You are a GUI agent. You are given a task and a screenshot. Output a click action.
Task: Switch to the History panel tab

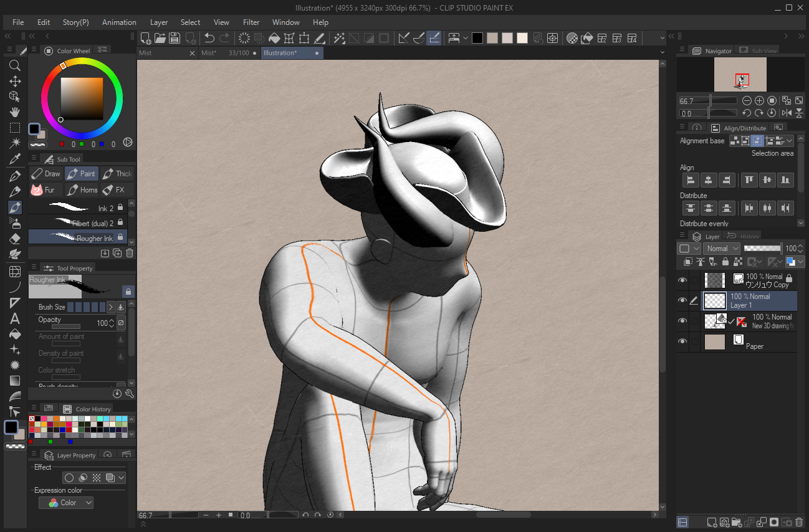(x=743, y=237)
